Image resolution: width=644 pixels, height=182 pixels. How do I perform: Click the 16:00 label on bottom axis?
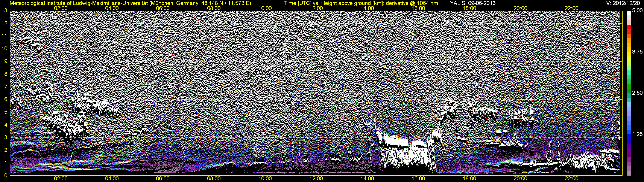[x=418, y=179]
